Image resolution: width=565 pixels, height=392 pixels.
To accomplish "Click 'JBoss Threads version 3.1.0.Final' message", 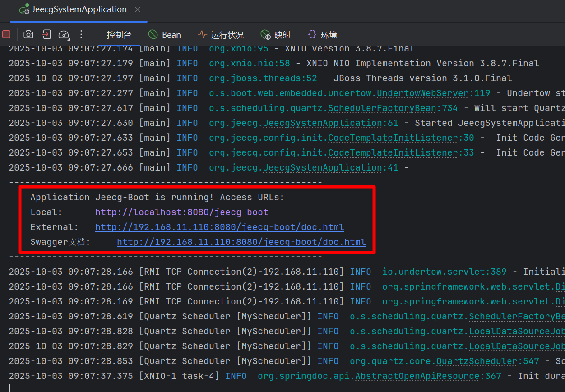I will coord(423,78).
